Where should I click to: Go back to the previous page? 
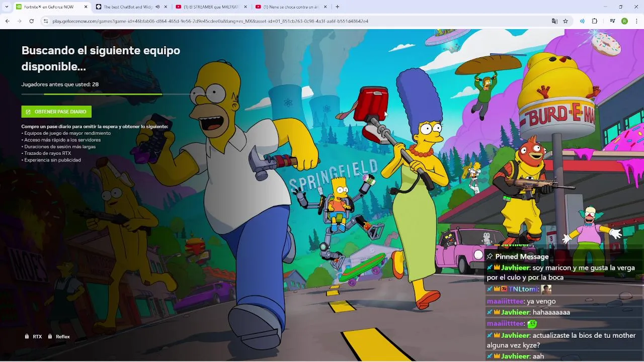[7, 21]
